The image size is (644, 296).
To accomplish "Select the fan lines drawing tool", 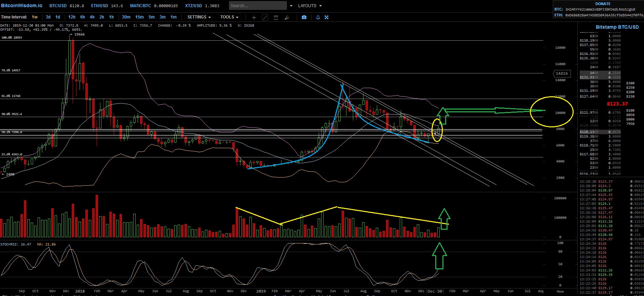I will [287, 17].
